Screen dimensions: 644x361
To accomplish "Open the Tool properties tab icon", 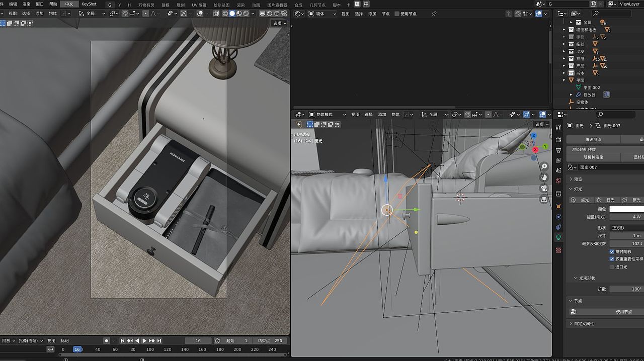I will [558, 127].
